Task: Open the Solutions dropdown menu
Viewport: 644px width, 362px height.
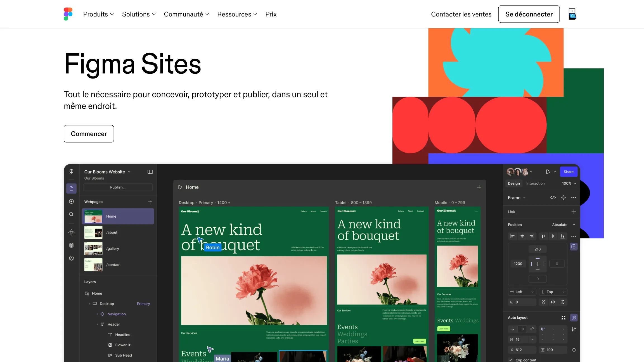Action: 139,14
